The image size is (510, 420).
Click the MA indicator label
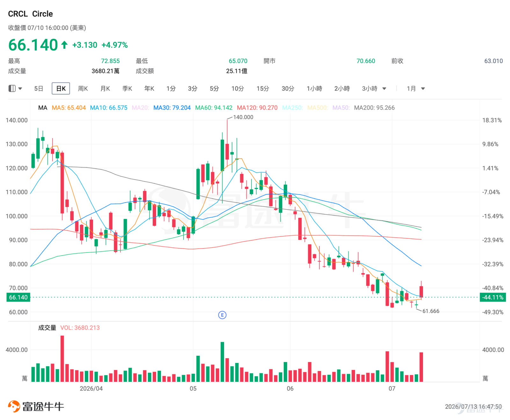(x=43, y=108)
